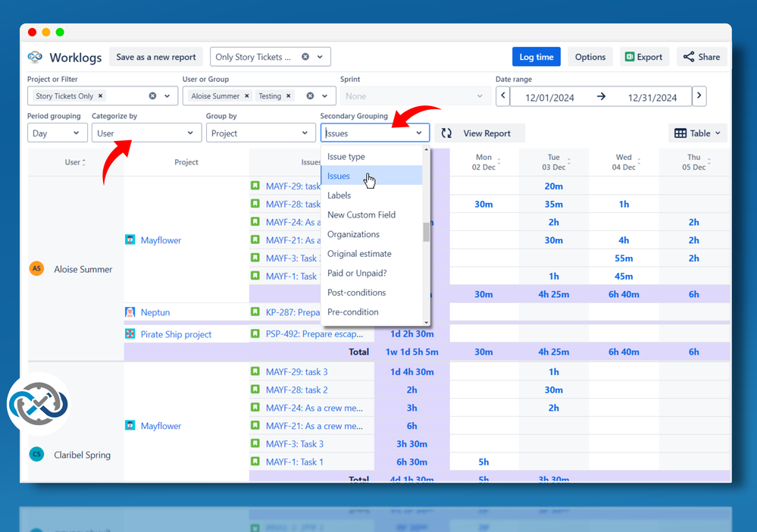Open the Categorize by User dropdown

(x=147, y=133)
